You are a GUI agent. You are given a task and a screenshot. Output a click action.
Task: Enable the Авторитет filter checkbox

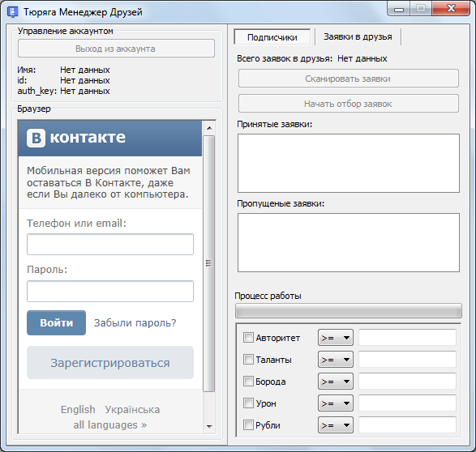(248, 338)
